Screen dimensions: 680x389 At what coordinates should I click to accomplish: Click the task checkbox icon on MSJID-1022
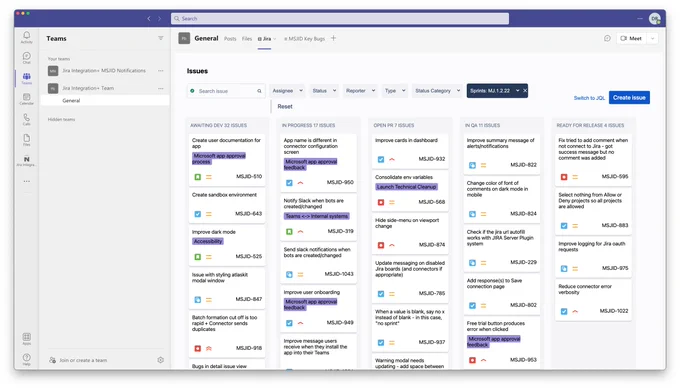[x=564, y=311]
